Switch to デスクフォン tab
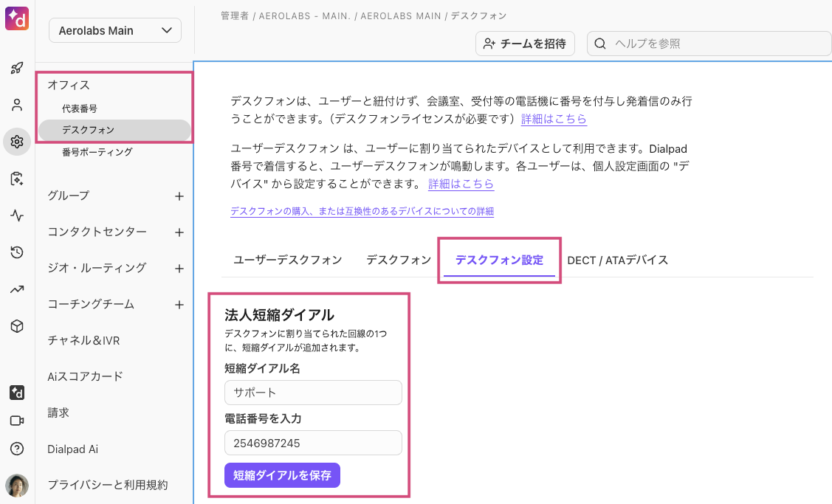The height and width of the screenshot is (504, 832). [x=399, y=260]
